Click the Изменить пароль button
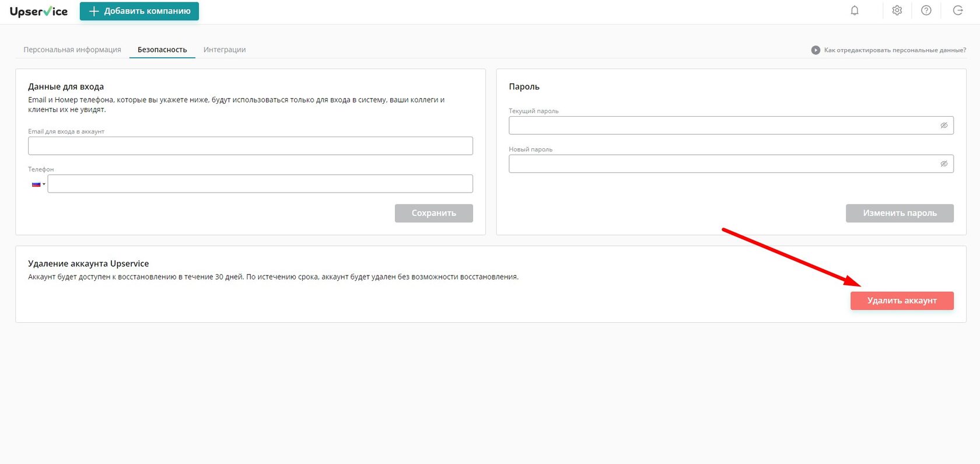Screen dimensions: 980x464 pos(900,213)
